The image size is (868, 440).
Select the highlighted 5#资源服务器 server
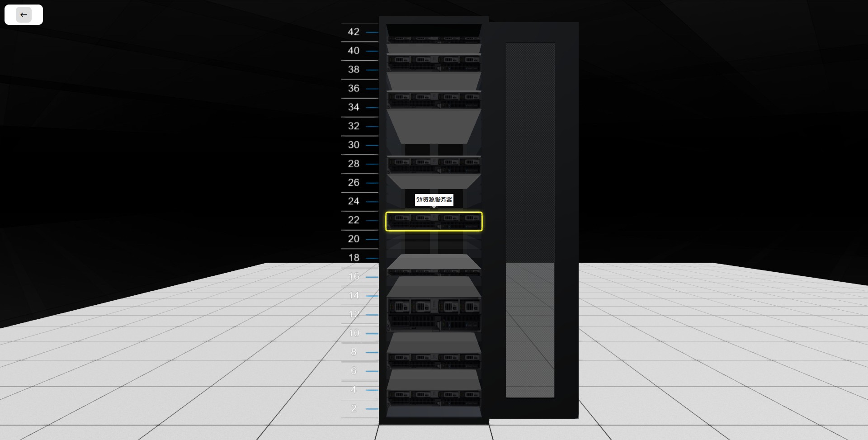(x=434, y=222)
